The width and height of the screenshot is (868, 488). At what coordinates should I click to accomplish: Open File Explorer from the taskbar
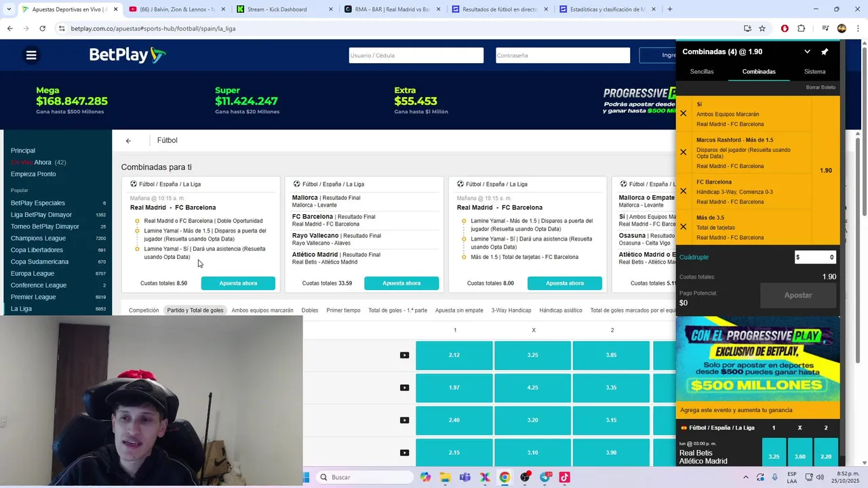tap(445, 477)
